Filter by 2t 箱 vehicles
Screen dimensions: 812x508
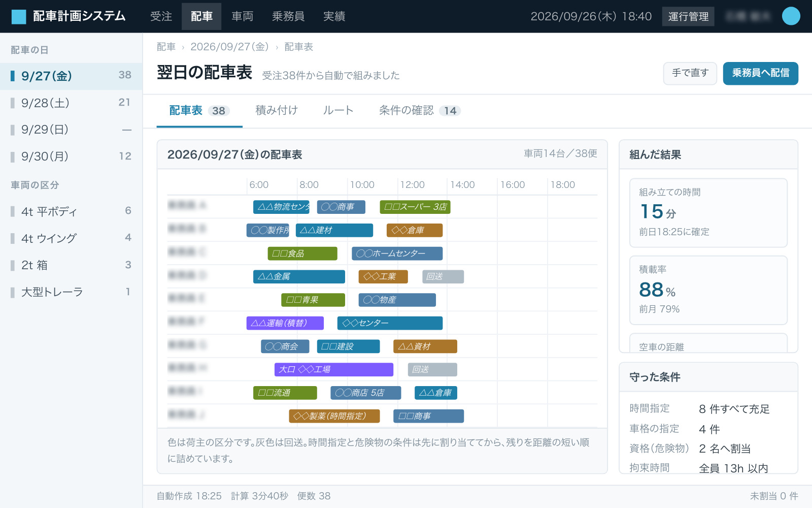[x=71, y=265]
